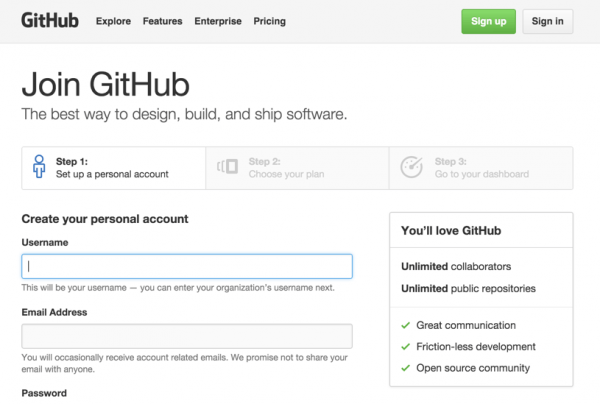Click 'Unlimited public repositories' text
The width and height of the screenshot is (600, 404).
468,288
